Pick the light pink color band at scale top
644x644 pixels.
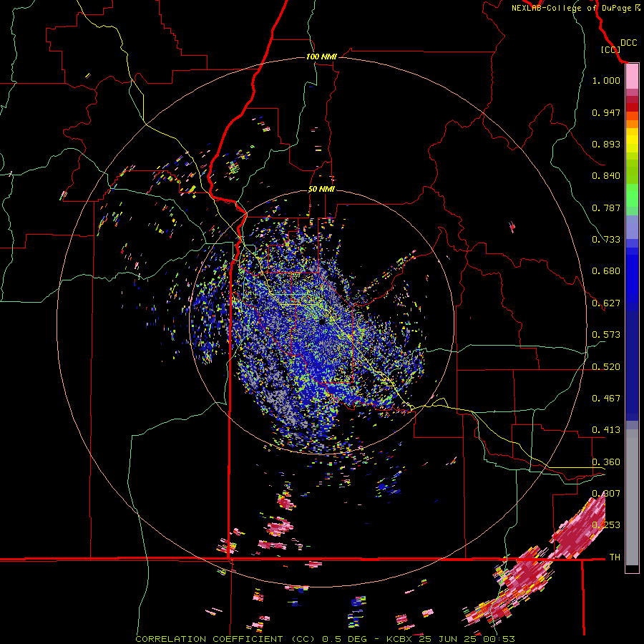[x=632, y=77]
